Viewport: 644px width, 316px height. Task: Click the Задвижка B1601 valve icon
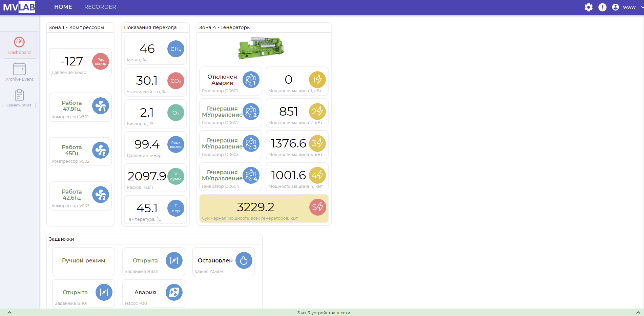coord(174,260)
